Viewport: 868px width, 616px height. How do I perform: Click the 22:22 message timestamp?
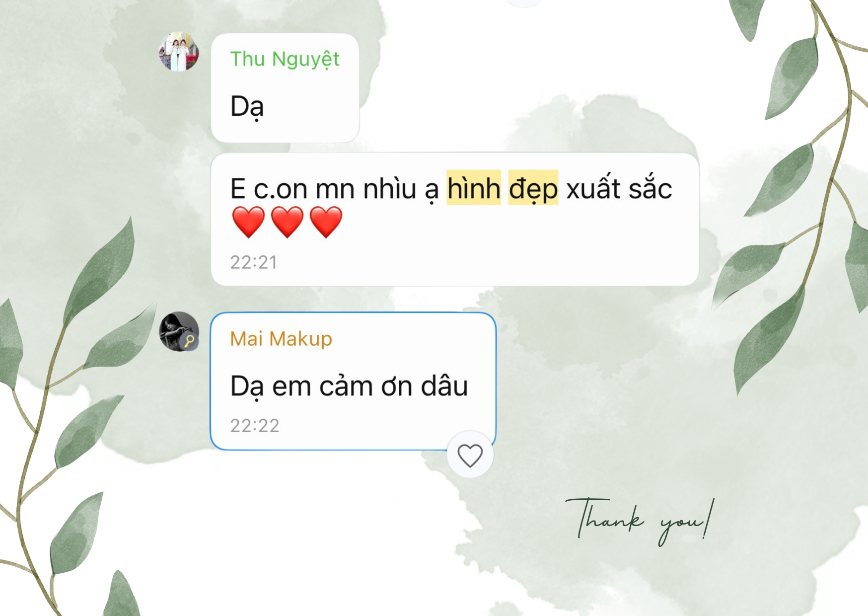(255, 426)
